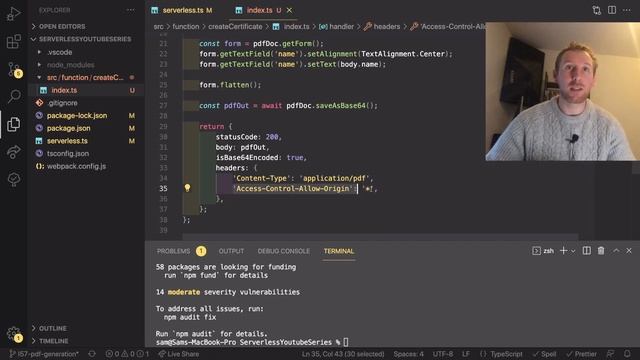Switch to the DEBUG CONSOLE tab
The height and width of the screenshot is (360, 640).
tap(284, 251)
